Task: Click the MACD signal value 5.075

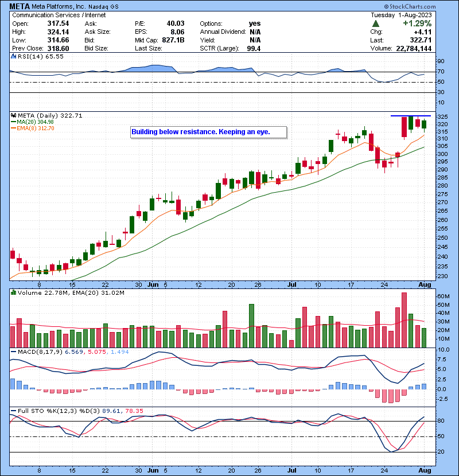Action: coord(97,352)
